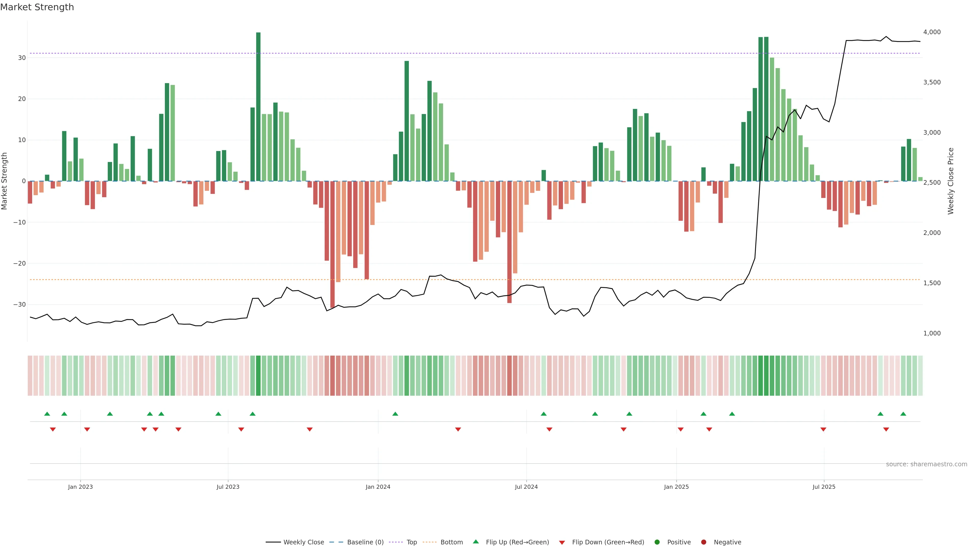Click the 4,000 price axis tick label

point(932,32)
